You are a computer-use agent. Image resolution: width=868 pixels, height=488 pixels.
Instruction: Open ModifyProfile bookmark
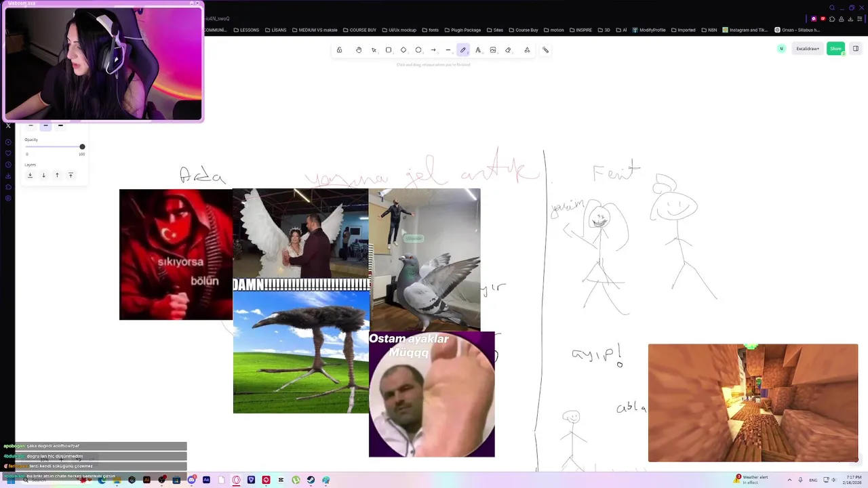[649, 30]
